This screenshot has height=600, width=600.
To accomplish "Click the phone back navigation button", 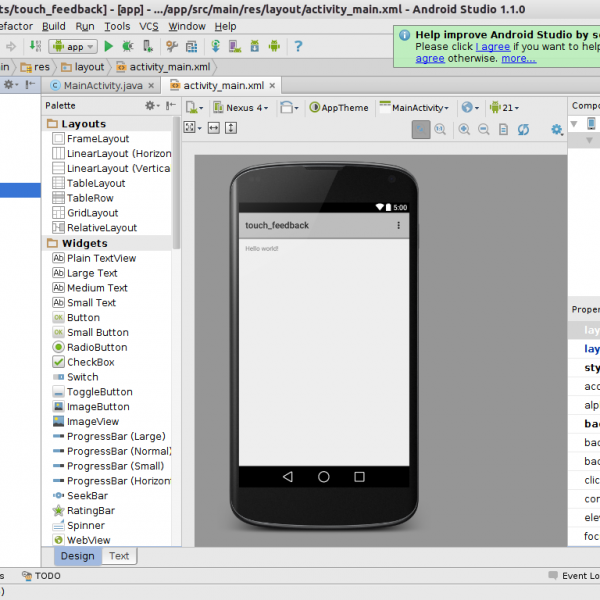I will (288, 476).
